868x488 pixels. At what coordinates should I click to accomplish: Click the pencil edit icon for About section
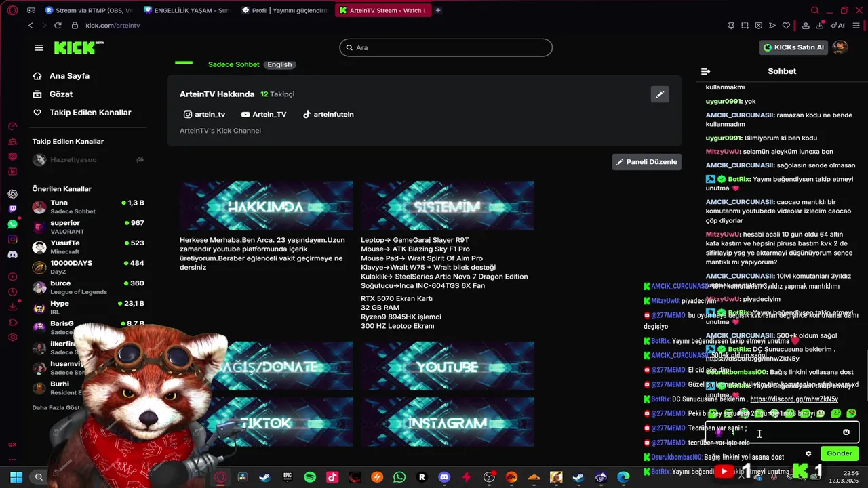click(x=660, y=94)
